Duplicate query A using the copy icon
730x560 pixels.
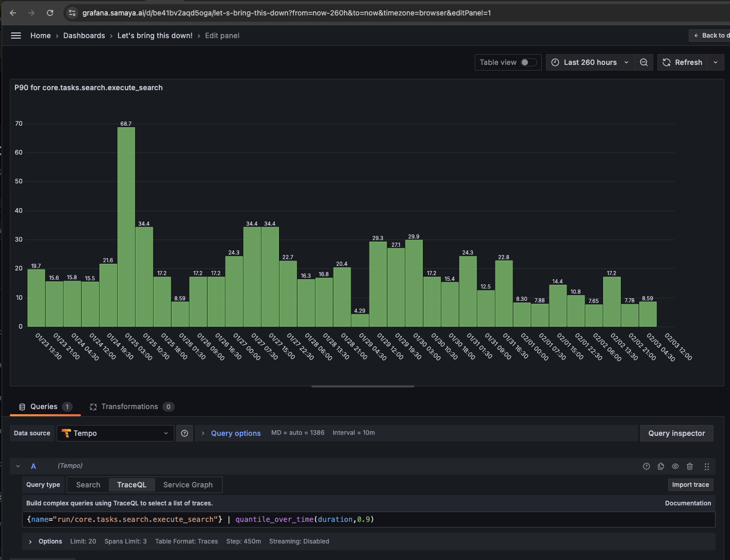click(661, 466)
